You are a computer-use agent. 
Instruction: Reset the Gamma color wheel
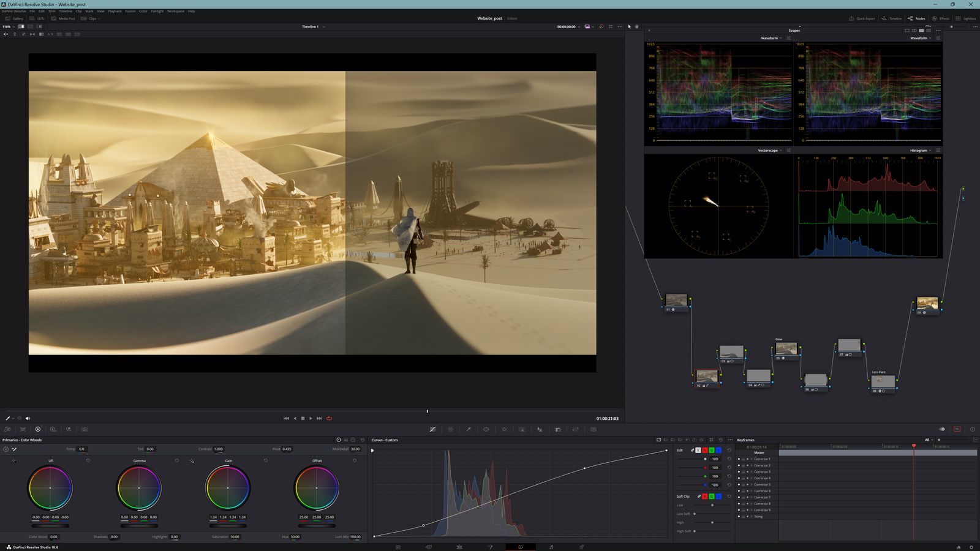tap(177, 460)
